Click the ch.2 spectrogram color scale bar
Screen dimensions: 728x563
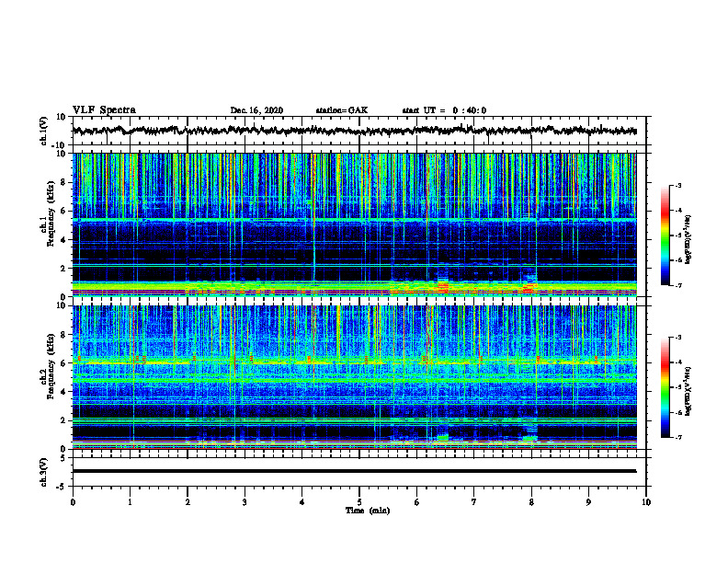click(665, 387)
